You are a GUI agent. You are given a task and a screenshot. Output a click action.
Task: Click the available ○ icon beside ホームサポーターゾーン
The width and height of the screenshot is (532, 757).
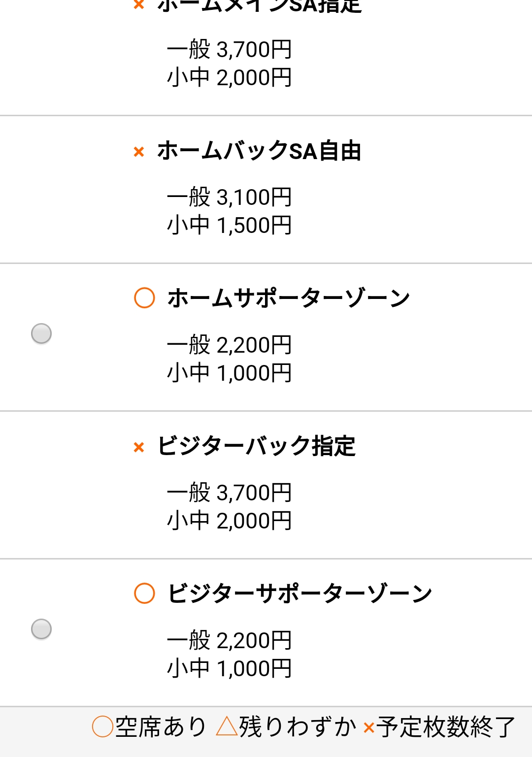144,298
